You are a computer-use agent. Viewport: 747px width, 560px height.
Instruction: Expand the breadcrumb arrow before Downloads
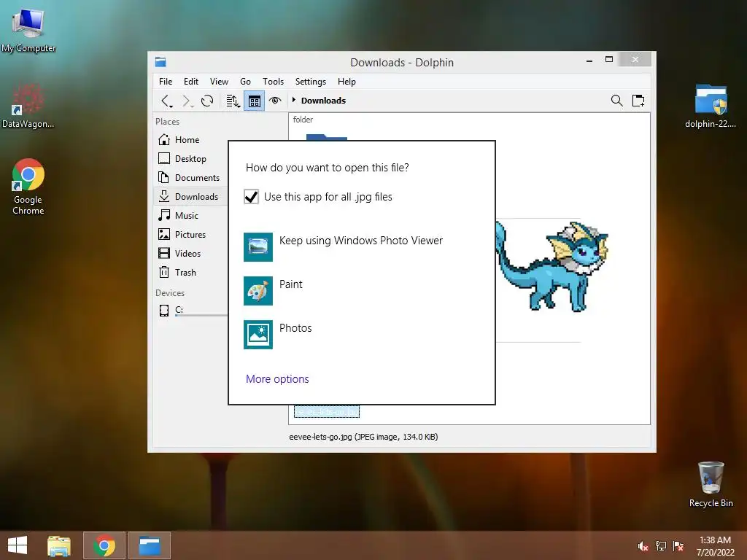294,100
